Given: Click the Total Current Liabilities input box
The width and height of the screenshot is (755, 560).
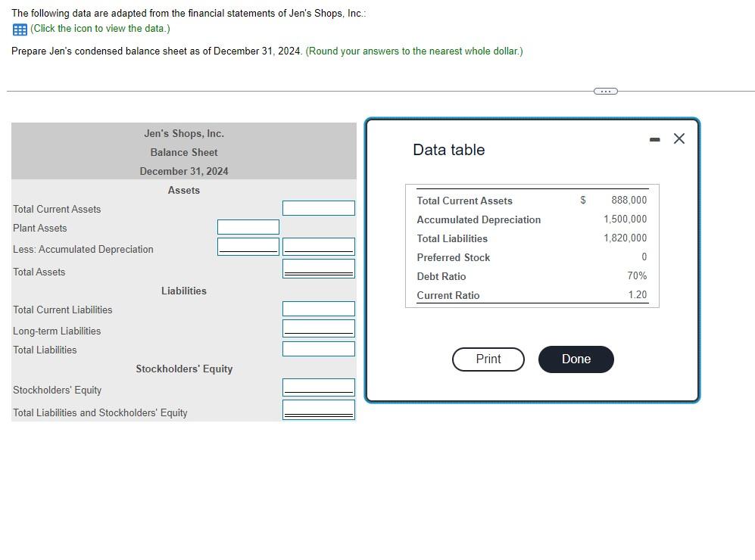Looking at the screenshot, I should pos(318,308).
